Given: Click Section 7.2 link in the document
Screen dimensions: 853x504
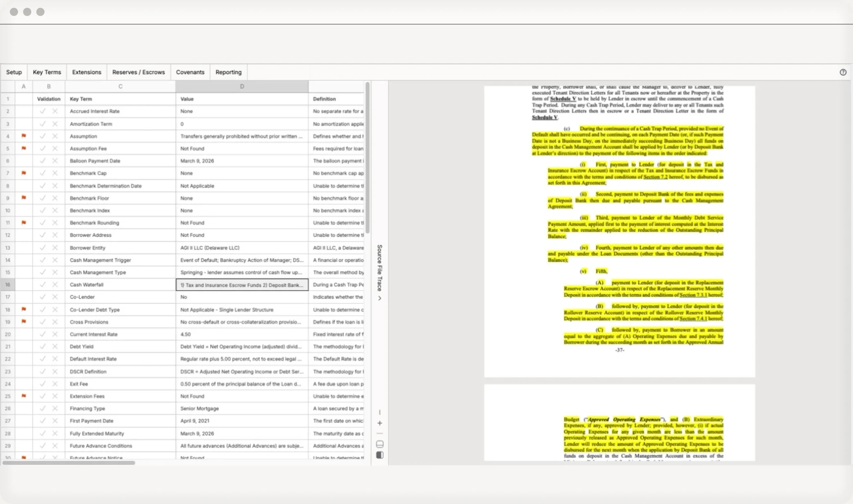Looking at the screenshot, I should pyautogui.click(x=655, y=177).
